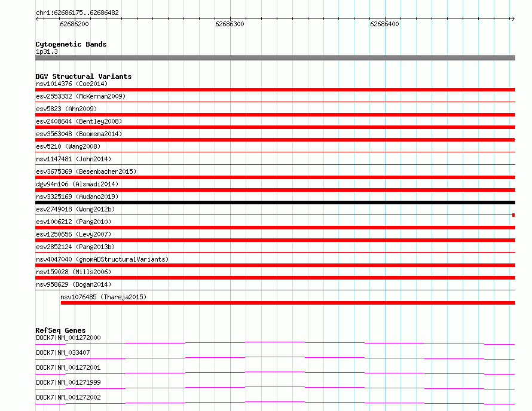Image resolution: width=532 pixels, height=411 pixels.
Task: Click ruler position 62686300
Action: (230, 24)
